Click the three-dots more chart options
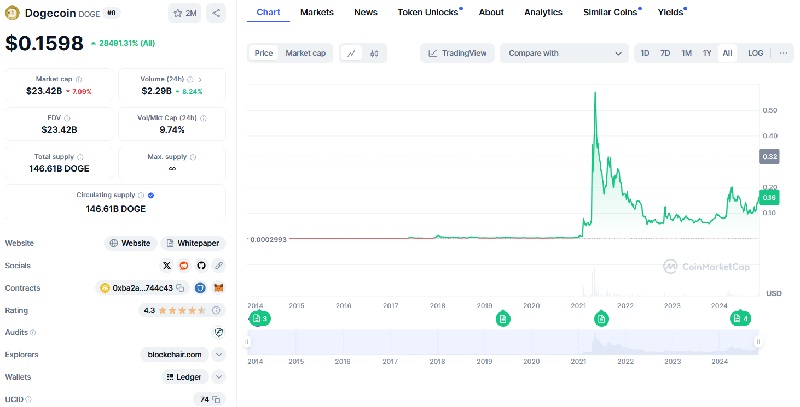800x407 pixels. coord(784,53)
